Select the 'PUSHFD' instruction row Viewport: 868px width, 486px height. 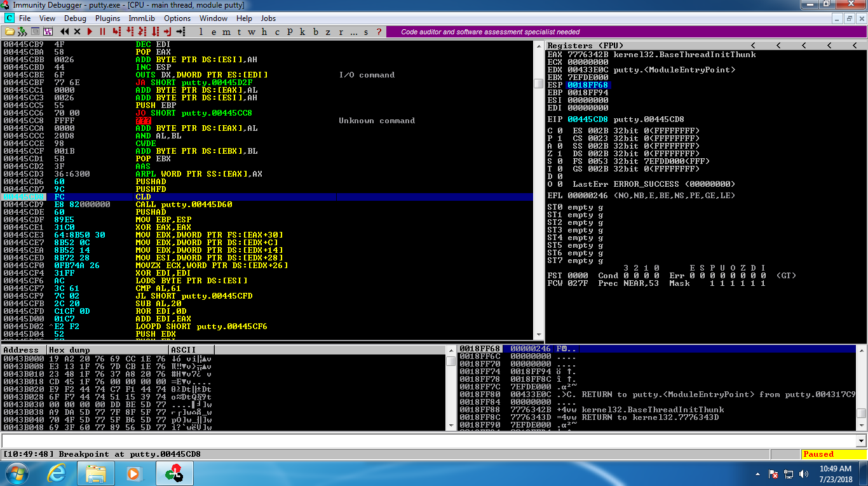pos(268,189)
